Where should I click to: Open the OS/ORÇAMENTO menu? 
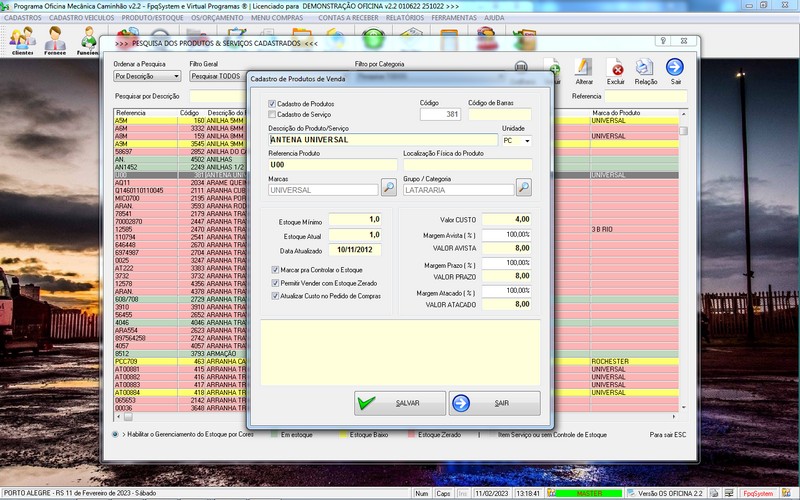217,17
